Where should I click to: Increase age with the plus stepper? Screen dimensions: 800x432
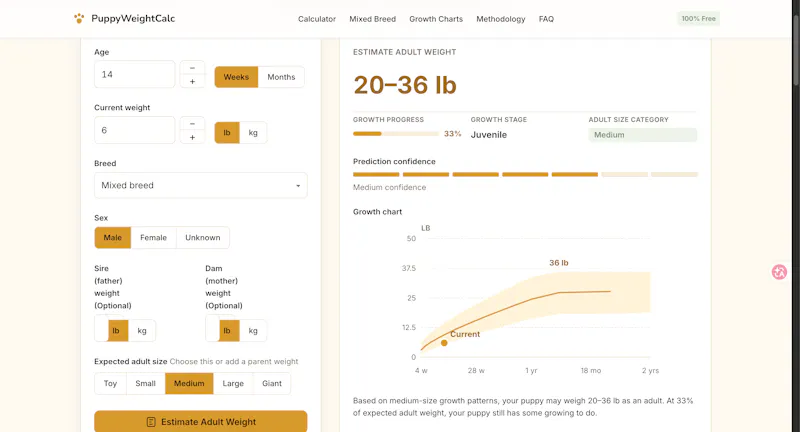click(192, 82)
